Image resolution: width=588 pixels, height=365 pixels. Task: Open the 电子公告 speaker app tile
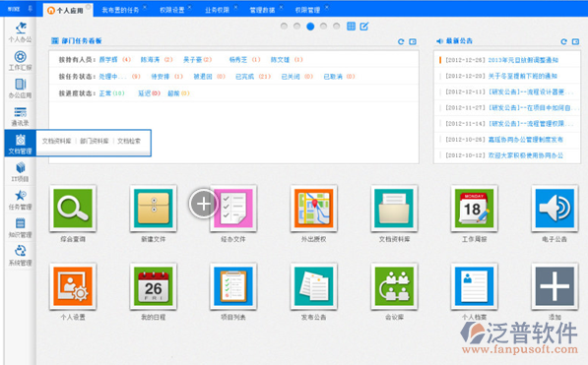coord(555,209)
